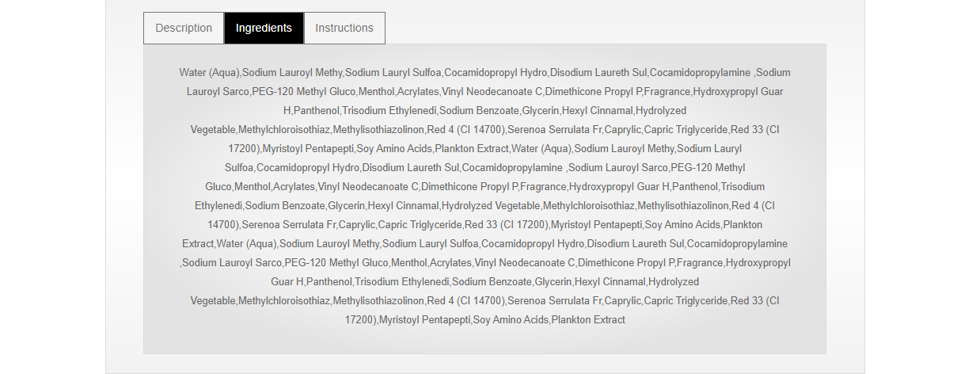The width and height of the screenshot is (980, 374).
Task: Click the line starting '14700),Serenoa Serrulata Fr'
Action: (x=484, y=225)
